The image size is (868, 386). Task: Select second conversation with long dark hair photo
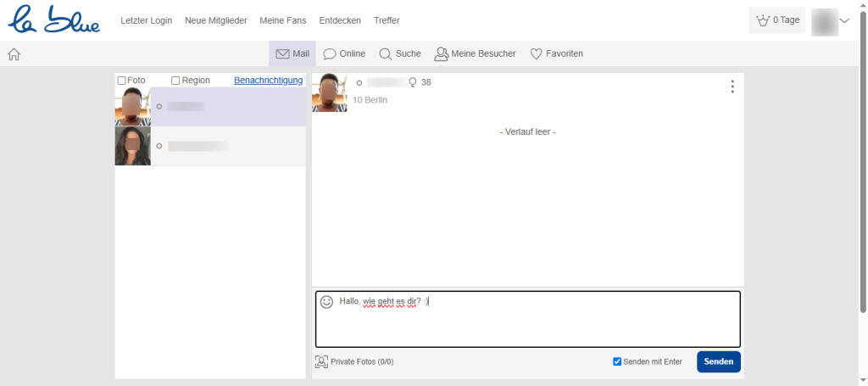tap(210, 146)
